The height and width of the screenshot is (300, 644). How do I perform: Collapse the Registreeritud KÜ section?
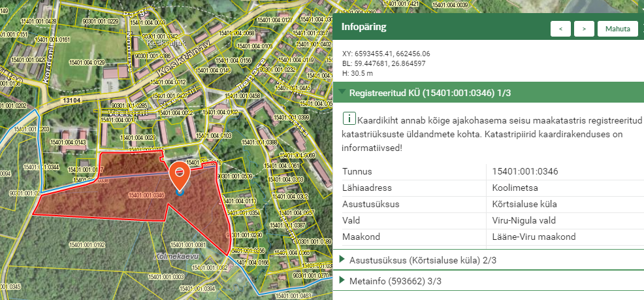click(x=343, y=93)
